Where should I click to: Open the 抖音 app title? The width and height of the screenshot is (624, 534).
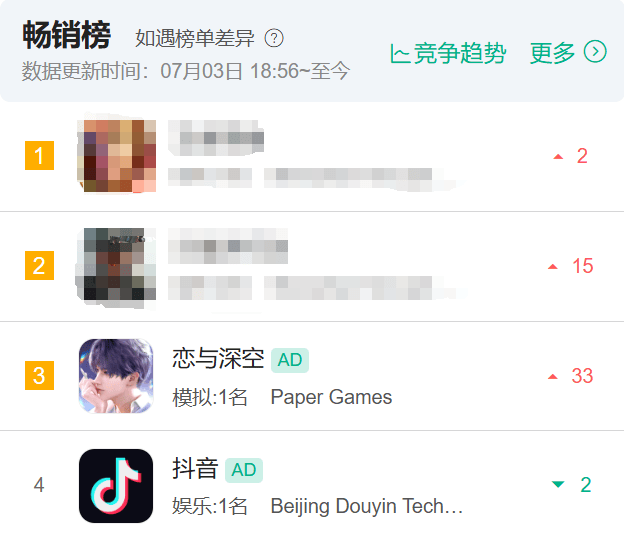tap(195, 468)
